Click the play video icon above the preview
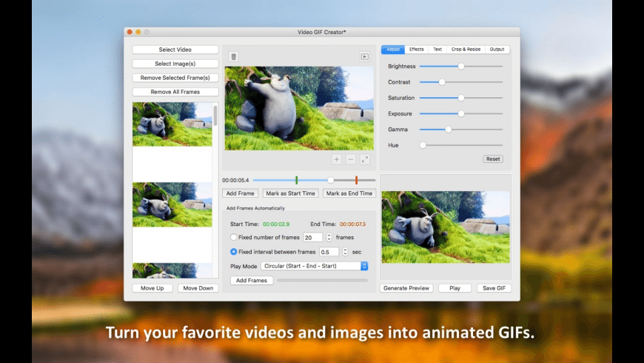Screen dimensions: 644x363 (x=365, y=57)
